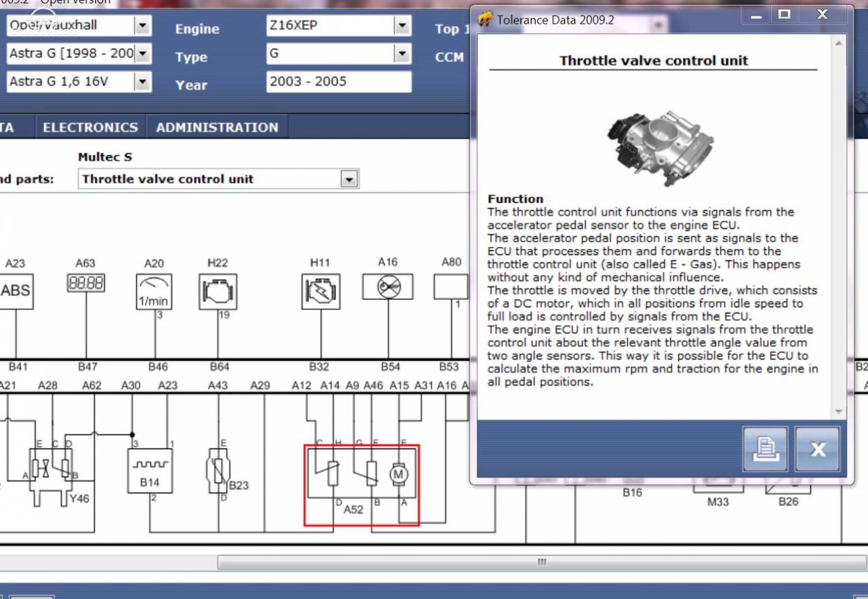Select the B23 temperature sensor symbol
This screenshot has width=868, height=599.
tap(218, 469)
